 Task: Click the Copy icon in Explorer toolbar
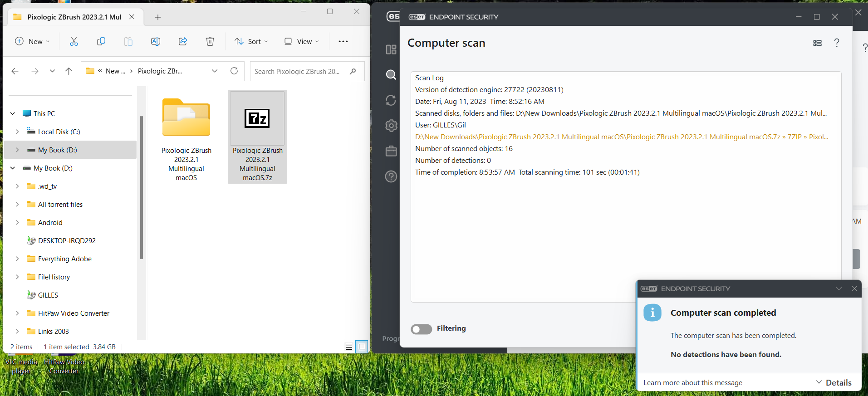pos(101,41)
